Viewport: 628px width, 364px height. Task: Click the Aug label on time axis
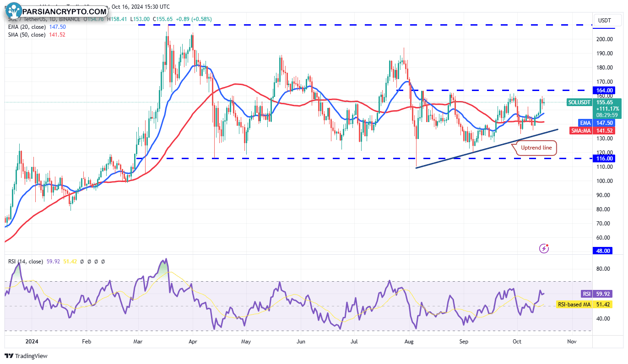coord(408,341)
